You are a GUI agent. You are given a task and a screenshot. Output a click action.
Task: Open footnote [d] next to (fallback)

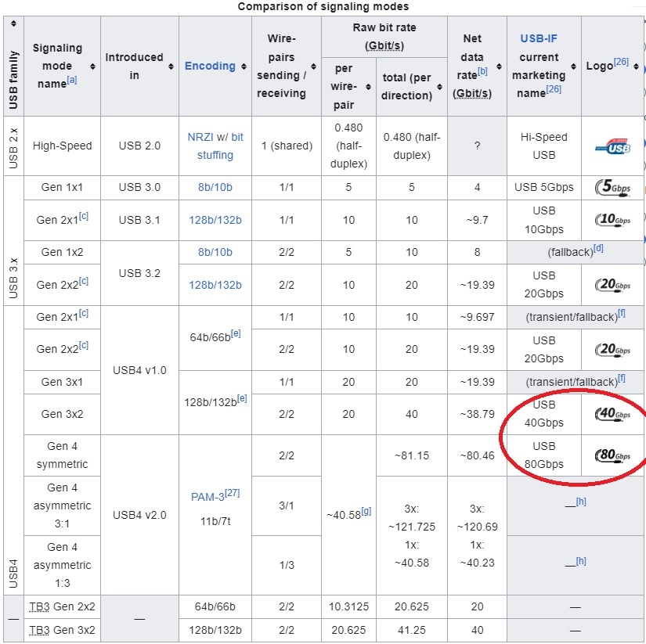coord(598,248)
